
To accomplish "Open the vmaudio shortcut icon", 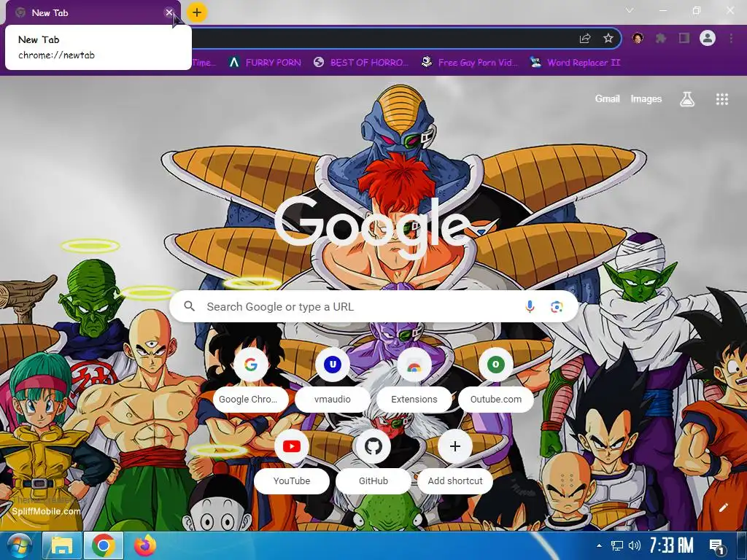I will coord(333,365).
